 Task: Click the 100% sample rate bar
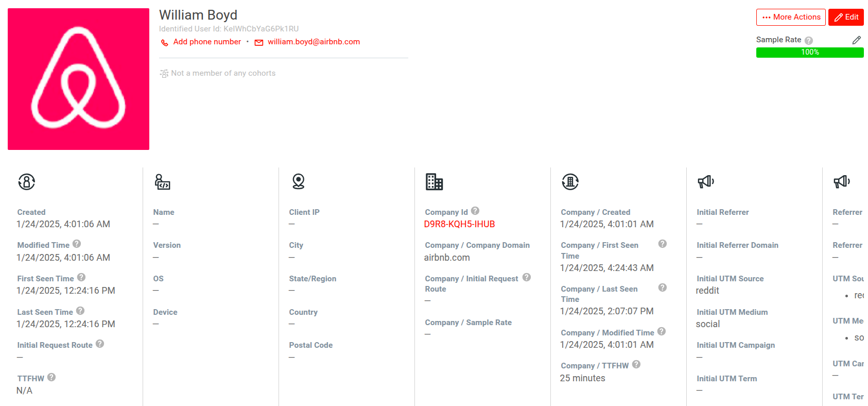[810, 52]
